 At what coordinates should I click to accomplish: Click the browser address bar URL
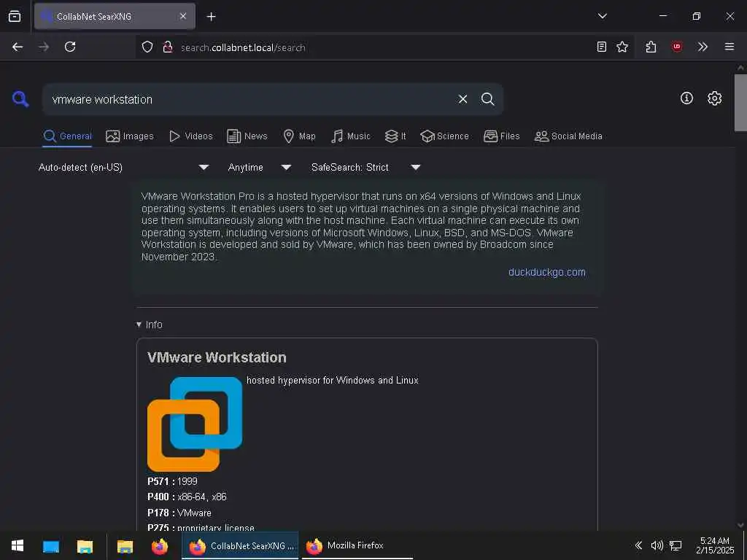click(x=243, y=47)
